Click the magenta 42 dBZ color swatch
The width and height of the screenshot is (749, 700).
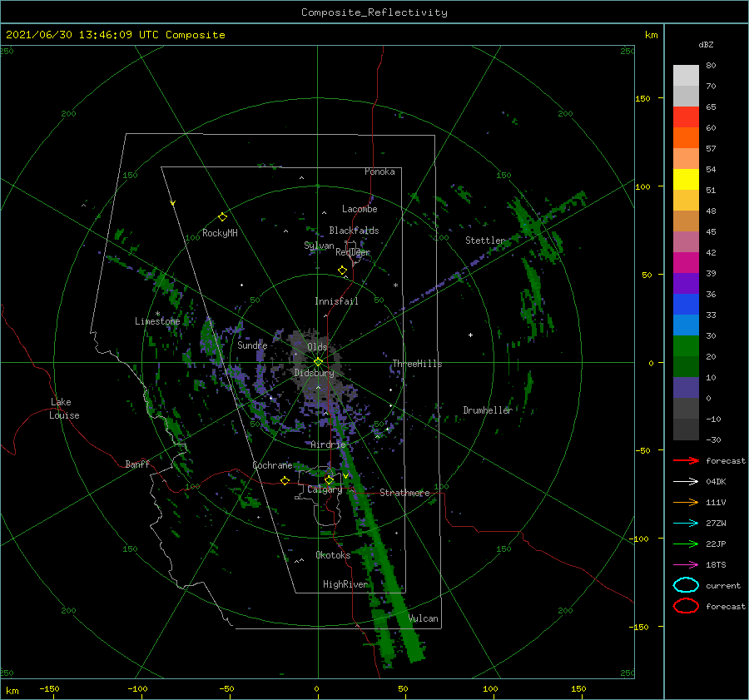pos(686,263)
